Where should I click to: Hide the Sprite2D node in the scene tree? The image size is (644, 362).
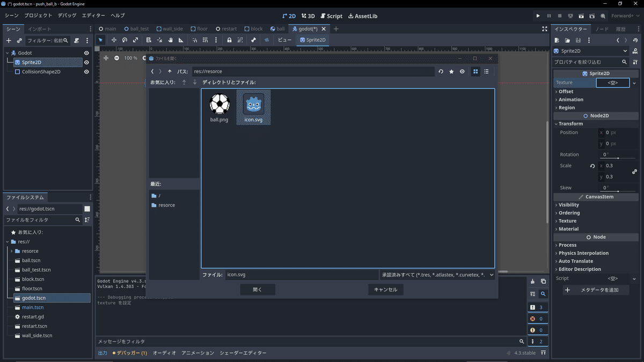click(85, 62)
